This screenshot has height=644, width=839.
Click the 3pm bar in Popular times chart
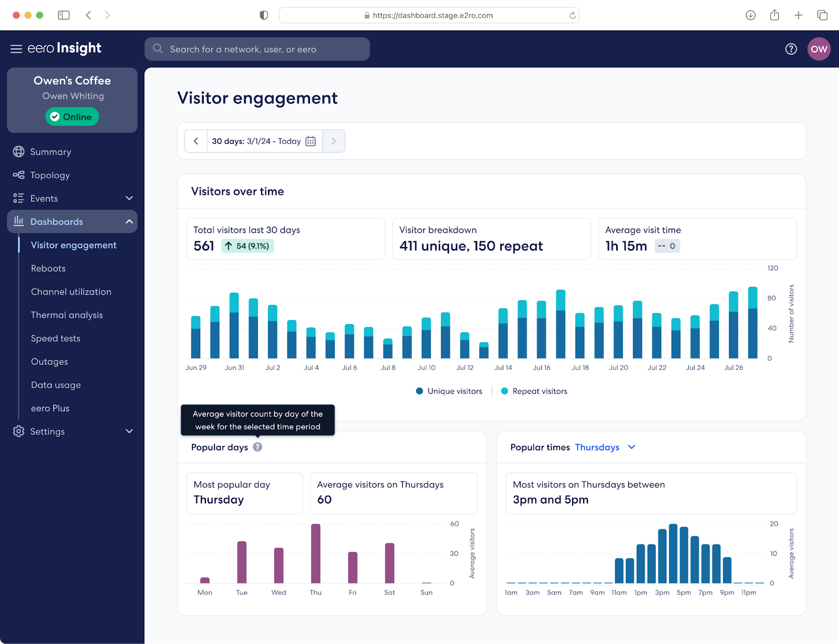pyautogui.click(x=662, y=556)
